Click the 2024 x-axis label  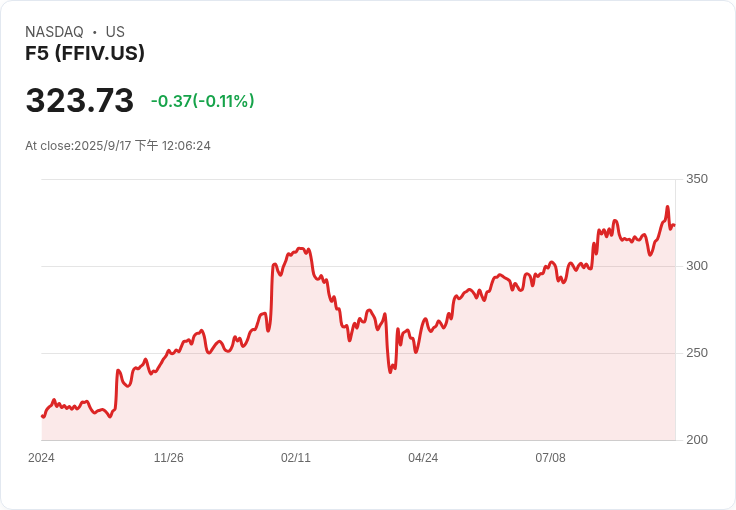41,458
